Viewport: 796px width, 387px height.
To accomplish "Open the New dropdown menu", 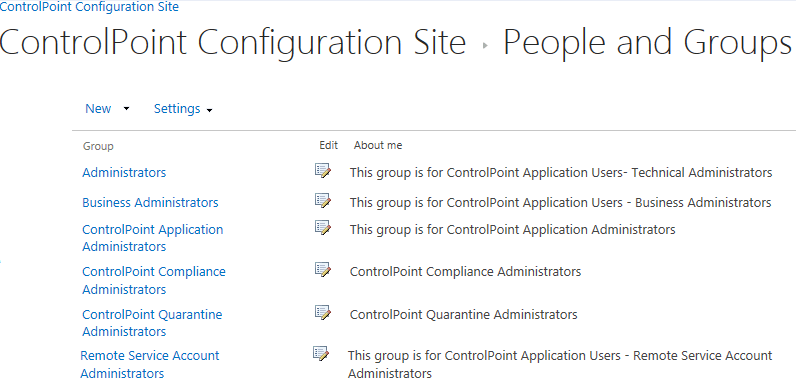I will (107, 109).
